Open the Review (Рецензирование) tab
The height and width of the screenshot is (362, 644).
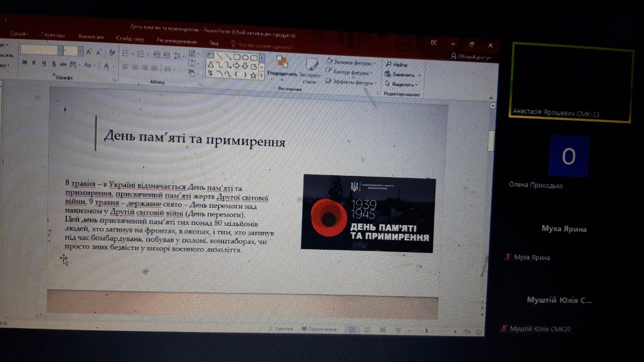[x=177, y=41]
